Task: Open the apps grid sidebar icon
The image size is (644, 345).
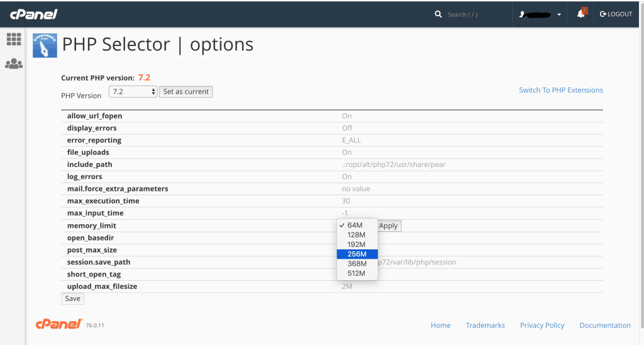Action: (x=14, y=39)
